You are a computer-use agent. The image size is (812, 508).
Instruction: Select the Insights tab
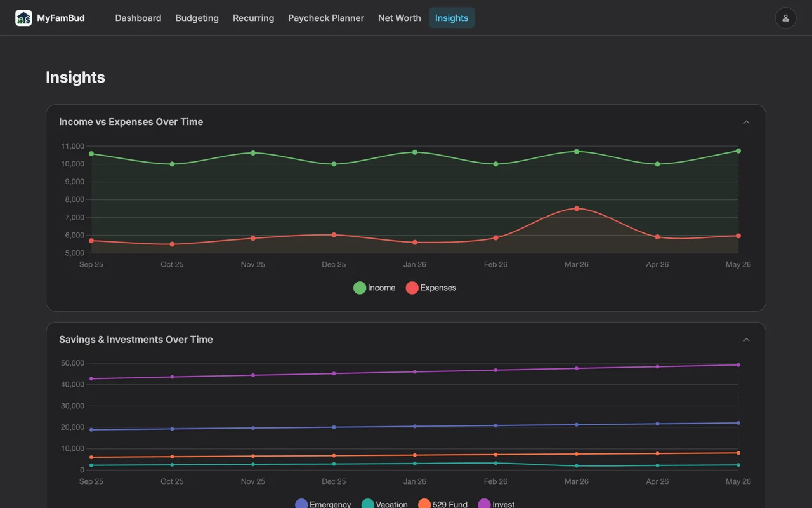coord(452,18)
